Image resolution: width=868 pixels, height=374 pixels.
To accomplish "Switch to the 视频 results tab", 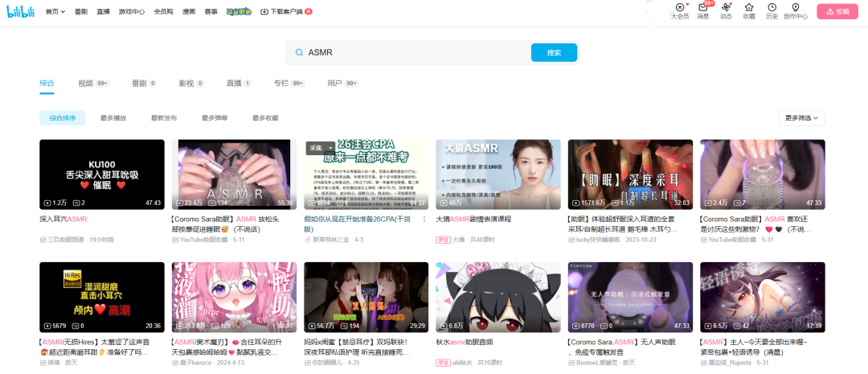I will [x=85, y=83].
